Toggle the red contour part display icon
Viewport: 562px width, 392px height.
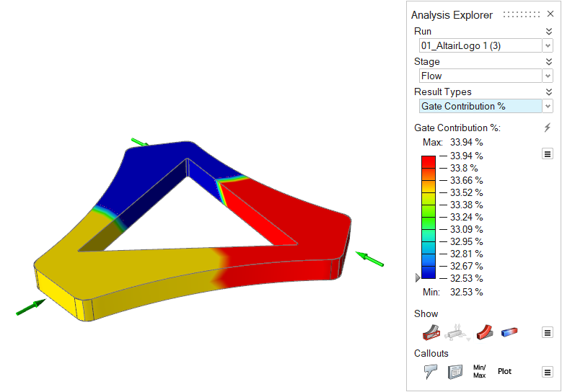[485, 332]
